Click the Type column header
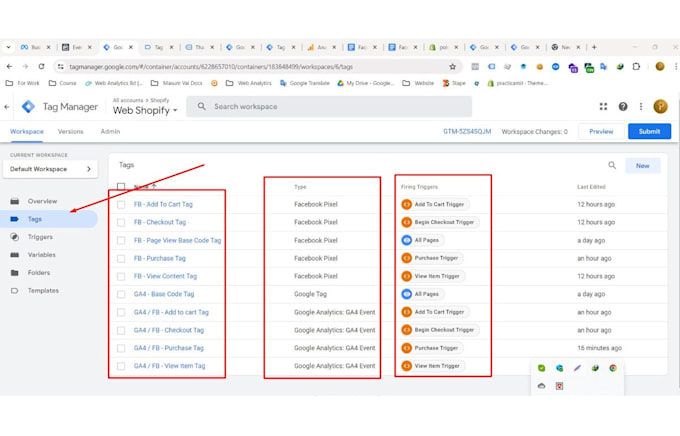Viewport: 680px width, 436px height. click(300, 187)
